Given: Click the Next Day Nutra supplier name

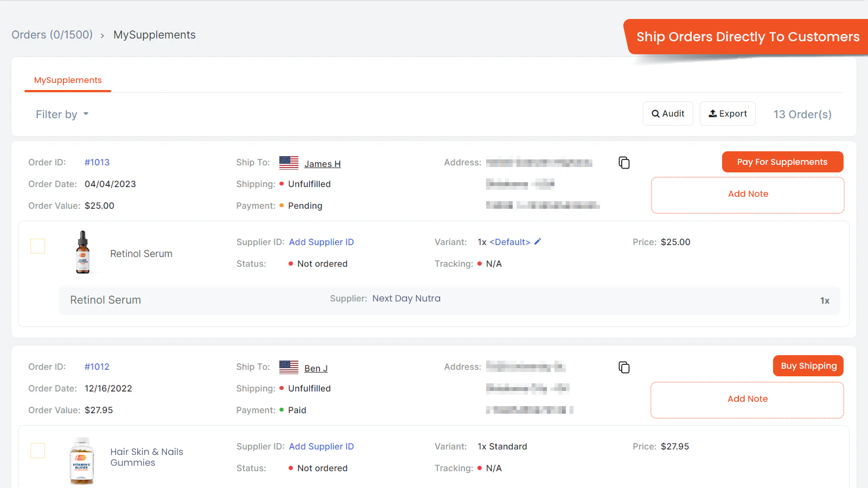Looking at the screenshot, I should click(x=406, y=298).
